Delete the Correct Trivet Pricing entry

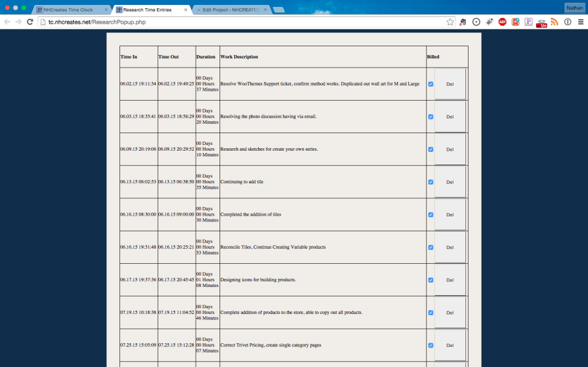[x=450, y=345]
